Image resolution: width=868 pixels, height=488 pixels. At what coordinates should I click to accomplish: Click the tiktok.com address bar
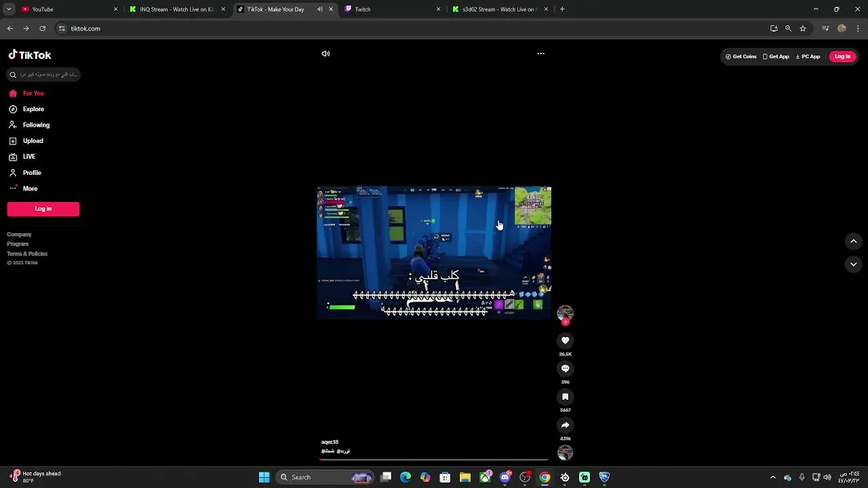click(407, 28)
